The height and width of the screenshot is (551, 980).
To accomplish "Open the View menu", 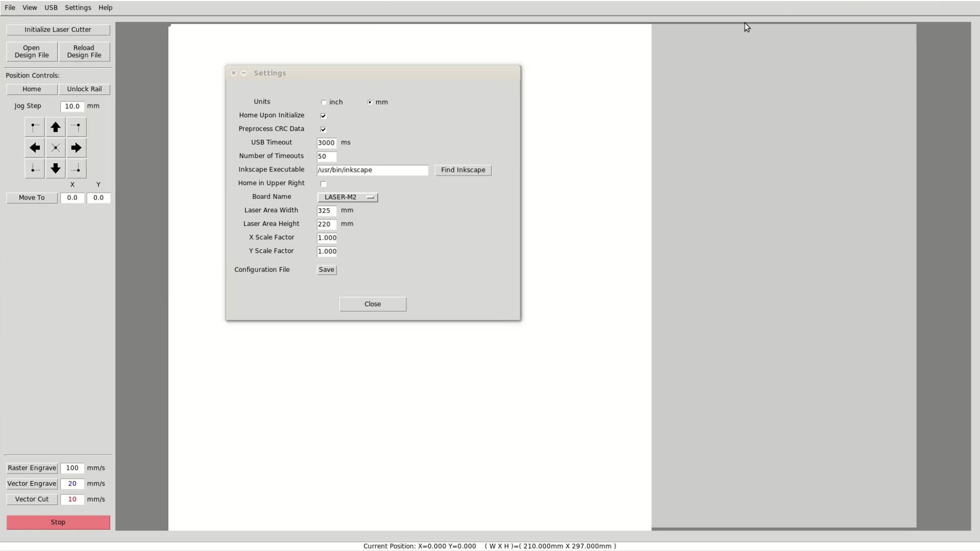I will [30, 8].
